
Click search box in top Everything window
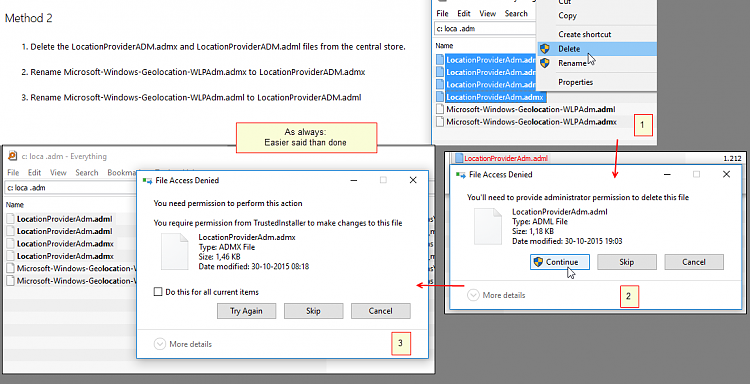(485, 28)
